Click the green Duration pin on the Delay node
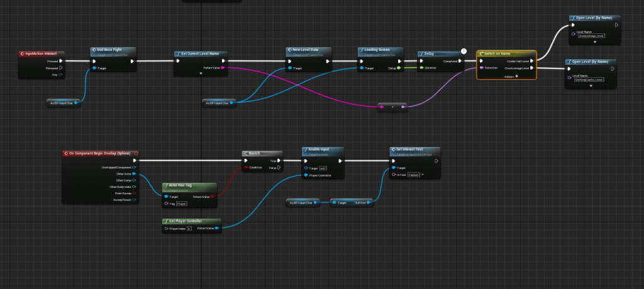Image resolution: width=644 pixels, height=289 pixels. pos(423,67)
